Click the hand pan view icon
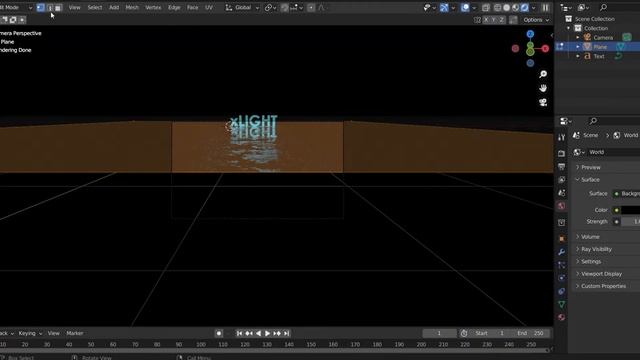 pyautogui.click(x=543, y=88)
